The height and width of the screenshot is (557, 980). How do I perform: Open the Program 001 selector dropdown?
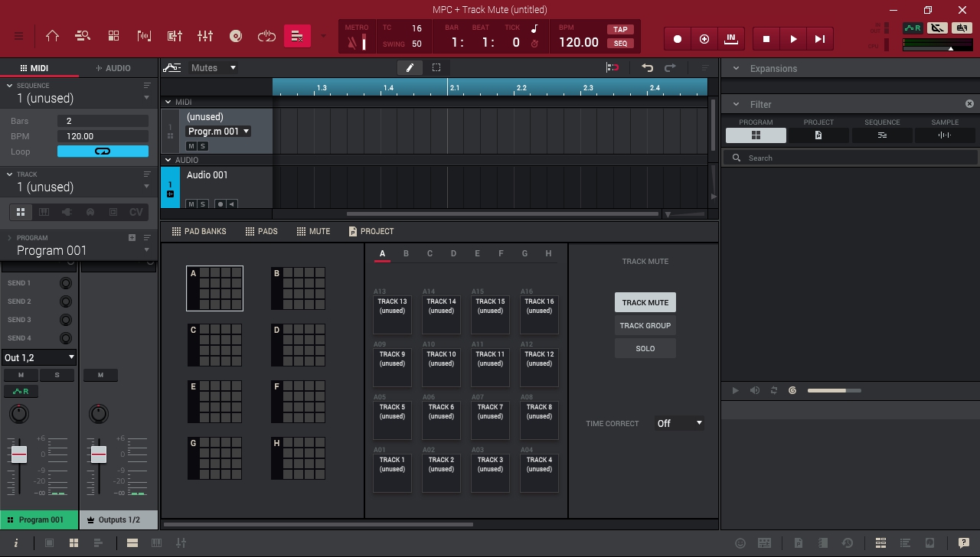[x=146, y=251]
